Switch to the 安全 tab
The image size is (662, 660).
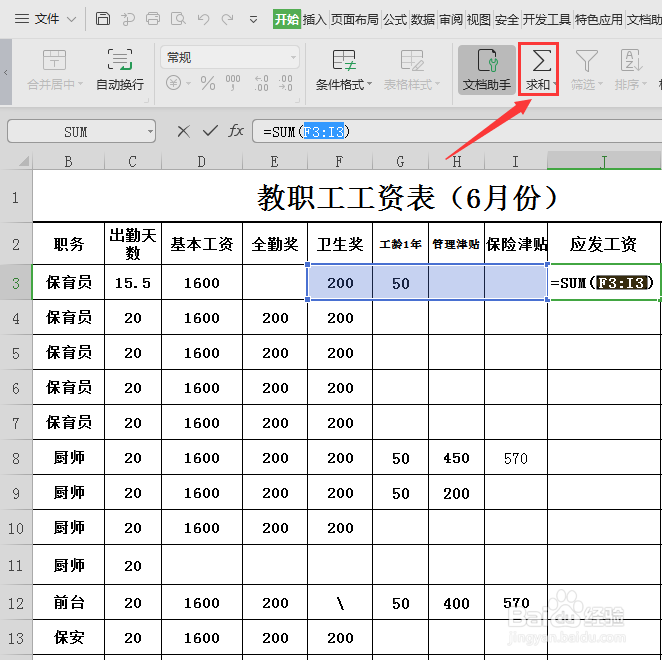coord(507,19)
